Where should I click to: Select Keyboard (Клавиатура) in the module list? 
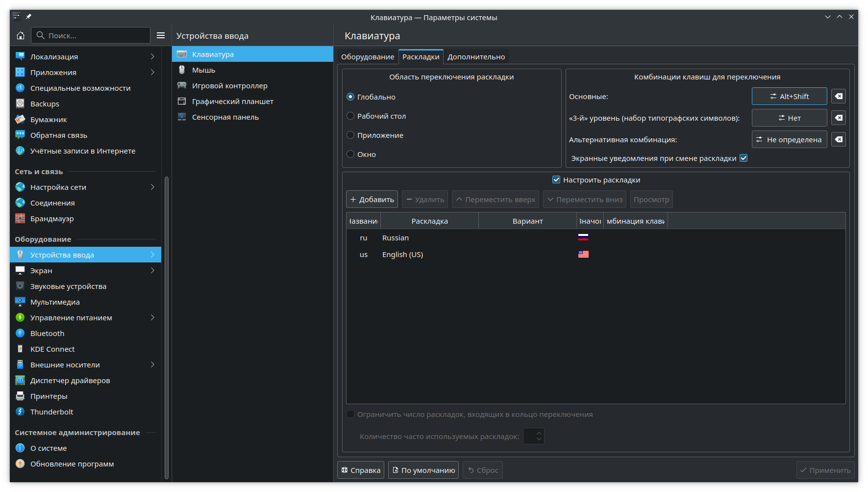[252, 54]
